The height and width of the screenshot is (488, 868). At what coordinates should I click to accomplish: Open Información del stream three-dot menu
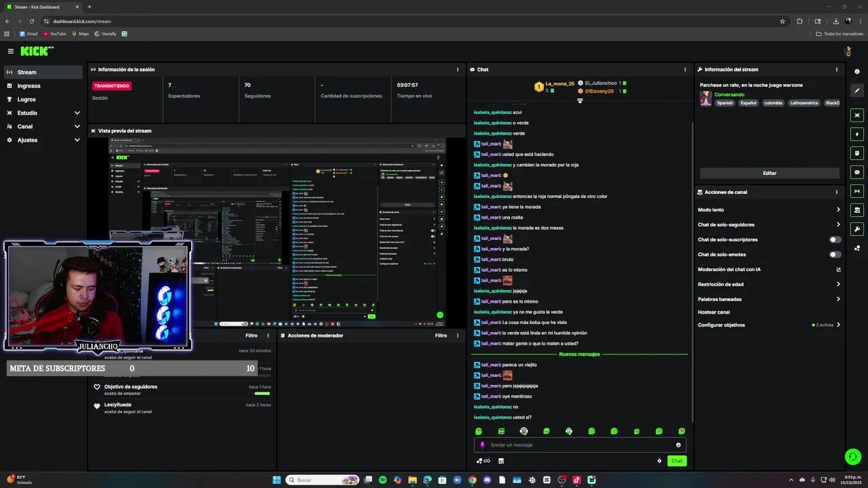837,69
